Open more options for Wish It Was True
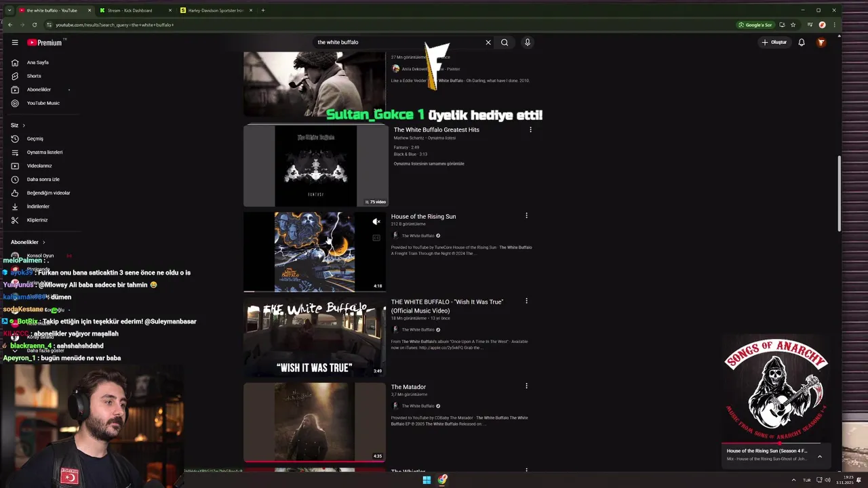 point(526,301)
